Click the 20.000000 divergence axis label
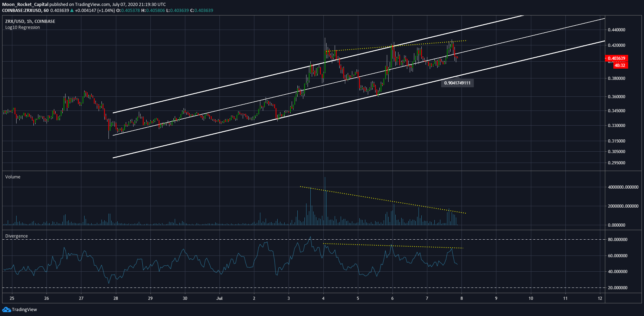Image resolution: width=644 pixels, height=316 pixels. [x=618, y=288]
